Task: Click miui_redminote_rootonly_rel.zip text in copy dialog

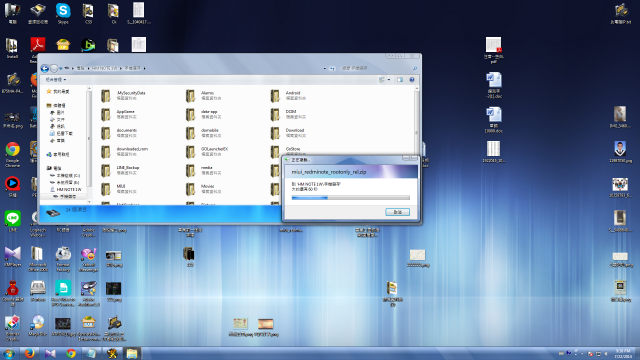Action: 329,172
